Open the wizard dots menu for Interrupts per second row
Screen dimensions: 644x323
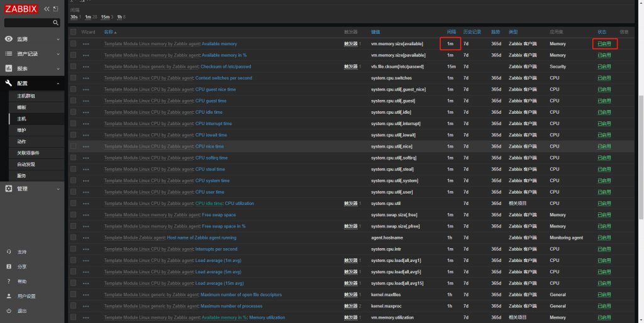[86, 249]
